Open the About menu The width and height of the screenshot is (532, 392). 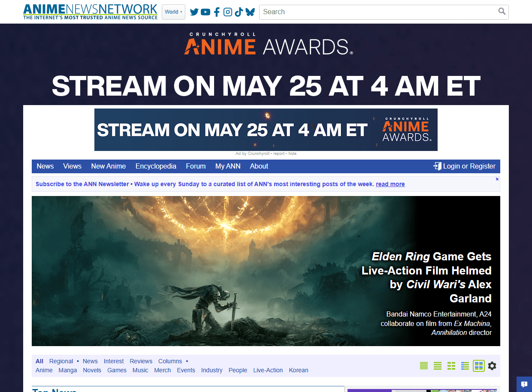pos(259,166)
